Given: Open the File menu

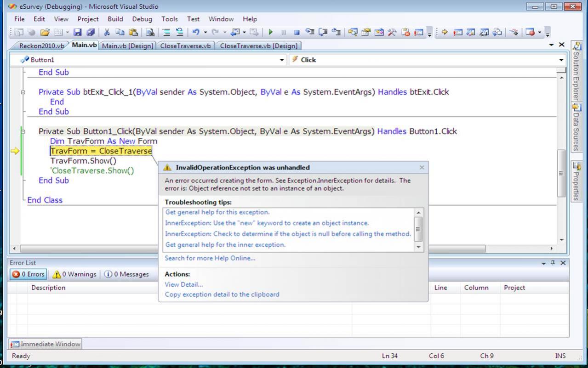Looking at the screenshot, I should point(19,19).
